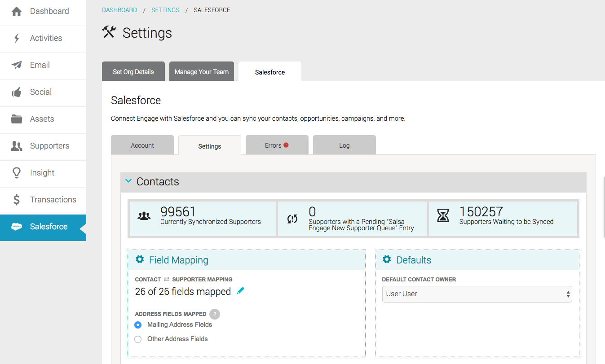Click the hourglass waiting icon
The image size is (605, 364).
(443, 216)
